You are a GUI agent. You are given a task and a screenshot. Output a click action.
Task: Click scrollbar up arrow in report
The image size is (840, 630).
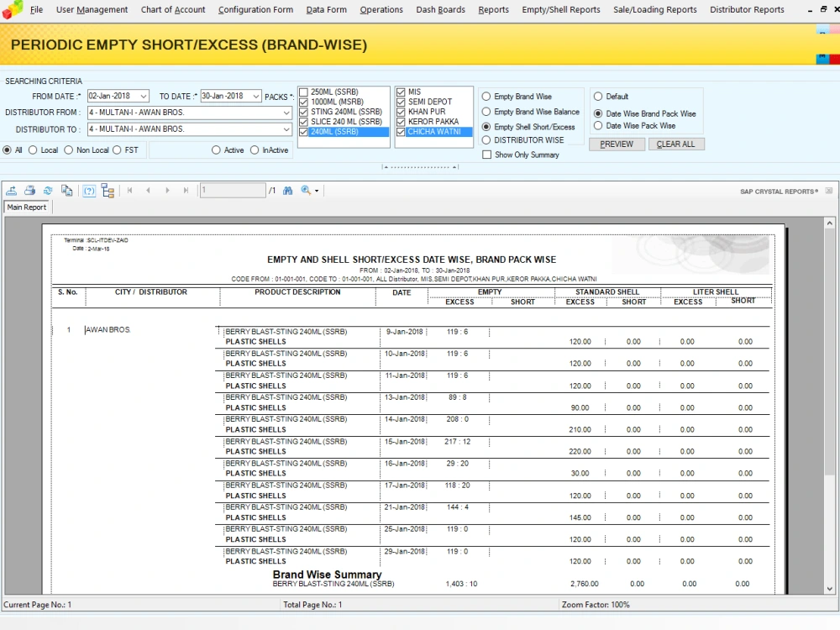click(x=829, y=223)
